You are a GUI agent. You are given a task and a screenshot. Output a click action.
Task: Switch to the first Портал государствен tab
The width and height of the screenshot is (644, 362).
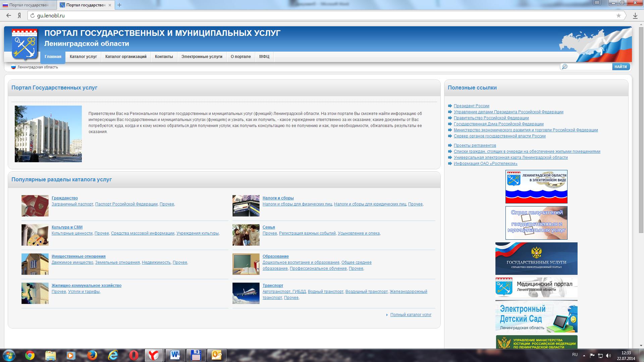(x=29, y=5)
